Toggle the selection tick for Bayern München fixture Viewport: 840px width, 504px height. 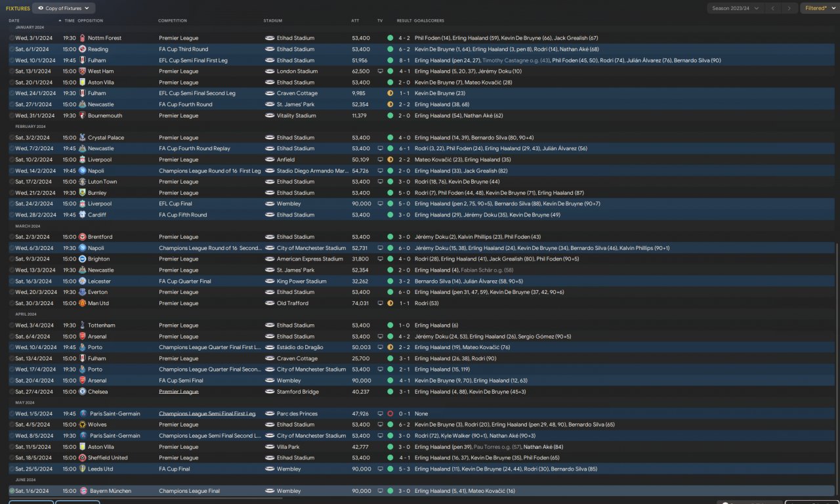tap(12, 491)
